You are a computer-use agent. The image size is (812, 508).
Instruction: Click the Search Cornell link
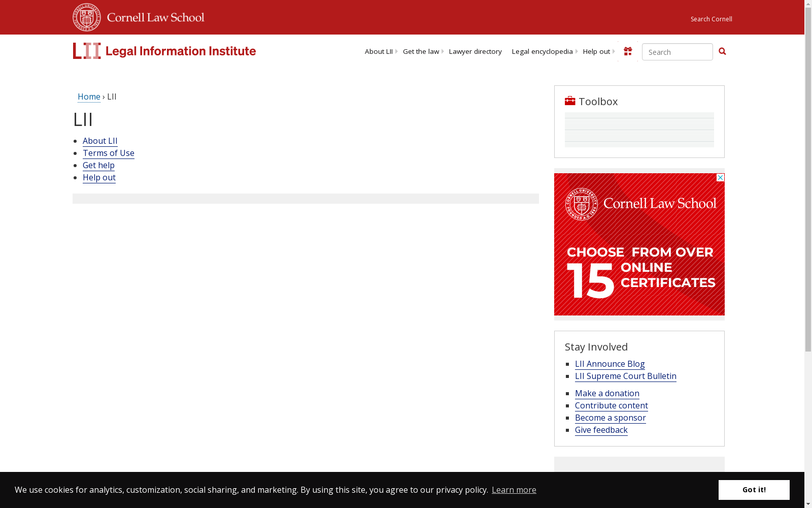[x=711, y=19]
